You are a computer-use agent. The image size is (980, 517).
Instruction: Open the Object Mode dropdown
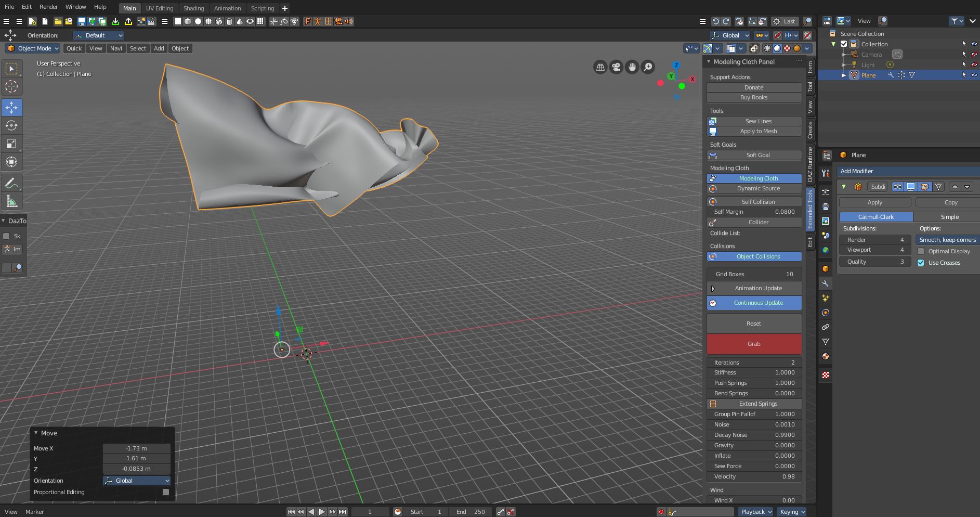[33, 48]
